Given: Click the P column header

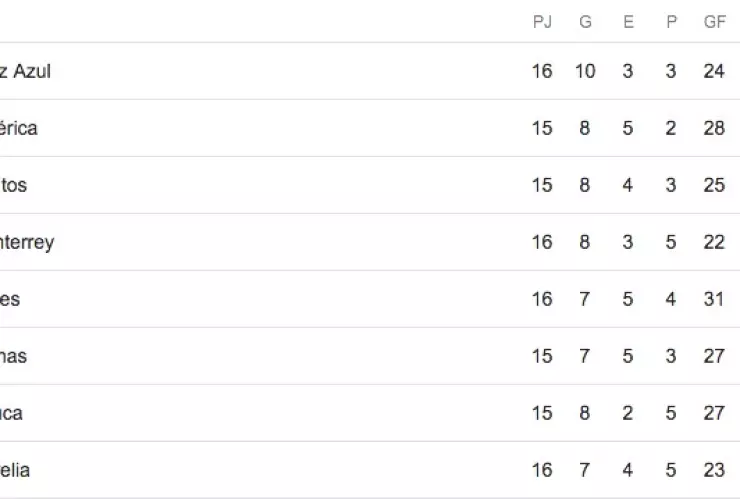Looking at the screenshot, I should pyautogui.click(x=671, y=22).
